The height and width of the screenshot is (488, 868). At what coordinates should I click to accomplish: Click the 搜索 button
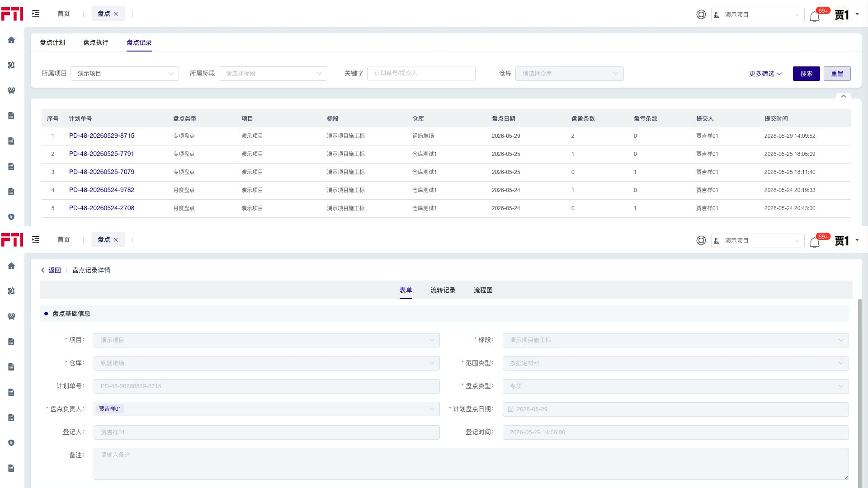coord(807,74)
